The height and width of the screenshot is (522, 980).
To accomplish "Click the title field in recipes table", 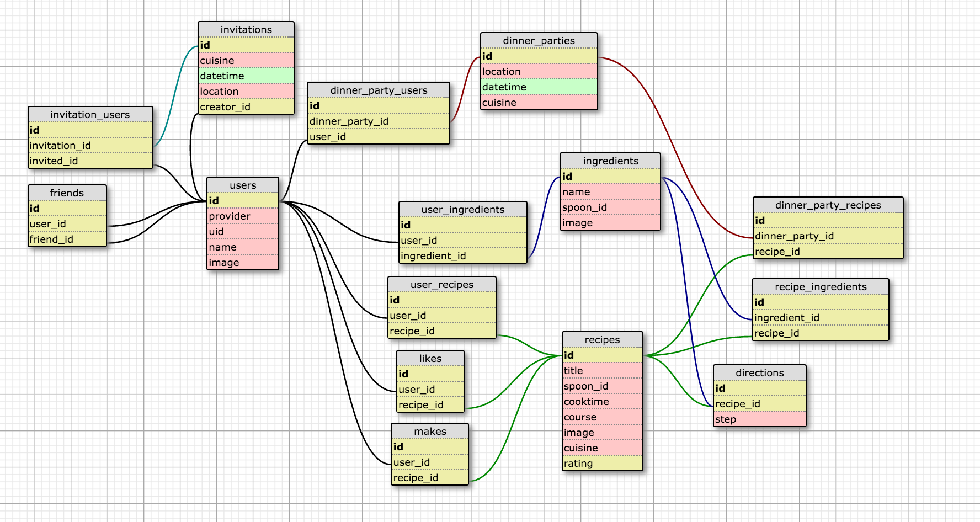I will point(603,371).
